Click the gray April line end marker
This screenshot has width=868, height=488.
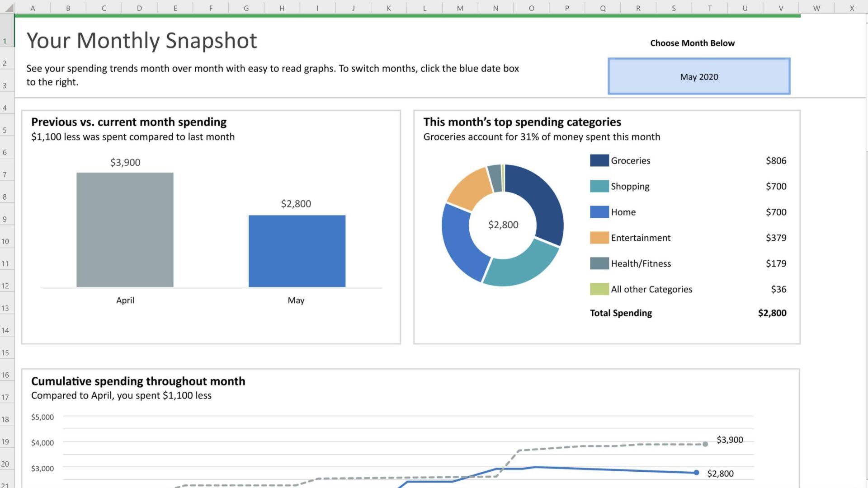705,444
